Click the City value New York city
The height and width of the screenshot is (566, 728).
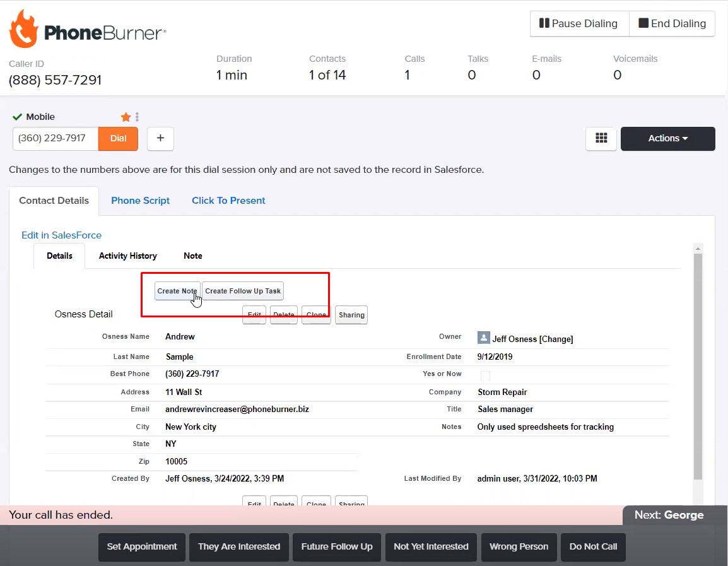click(191, 427)
